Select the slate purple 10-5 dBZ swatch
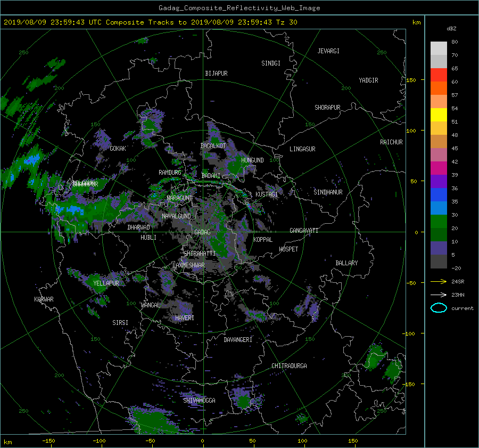 (439, 248)
